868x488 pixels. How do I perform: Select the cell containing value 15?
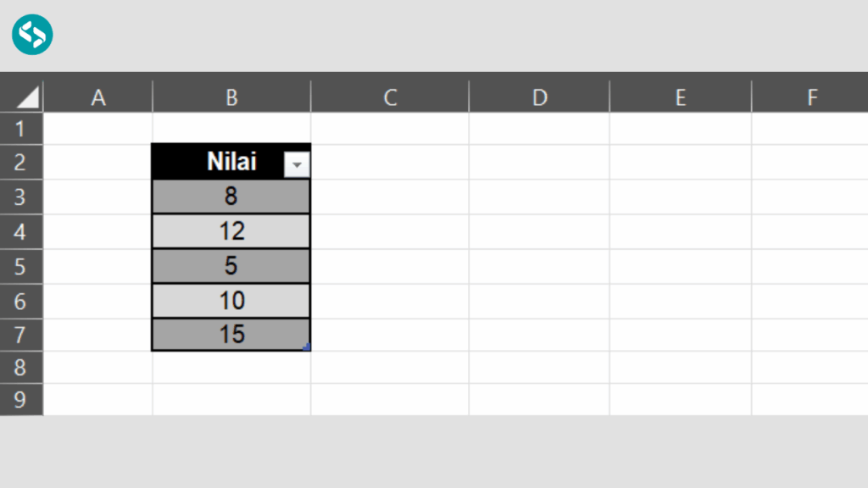(x=230, y=334)
